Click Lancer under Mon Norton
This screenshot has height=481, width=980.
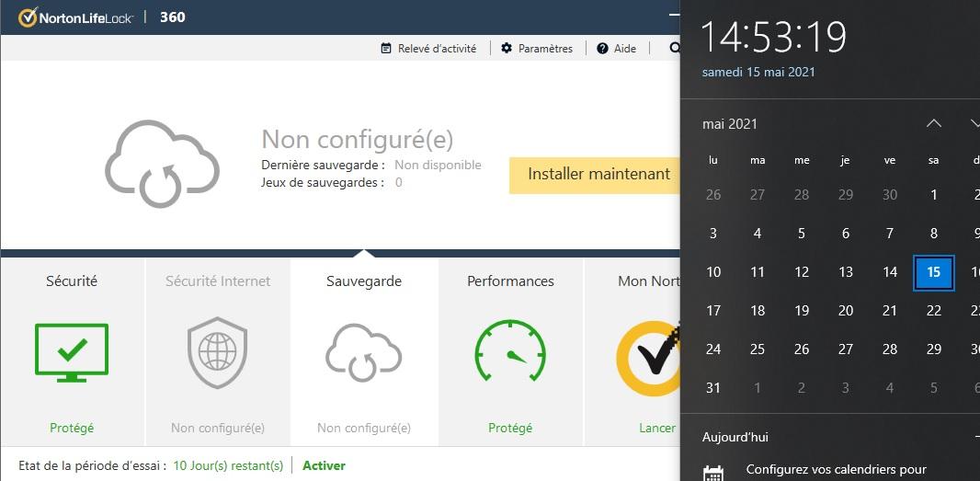click(657, 428)
